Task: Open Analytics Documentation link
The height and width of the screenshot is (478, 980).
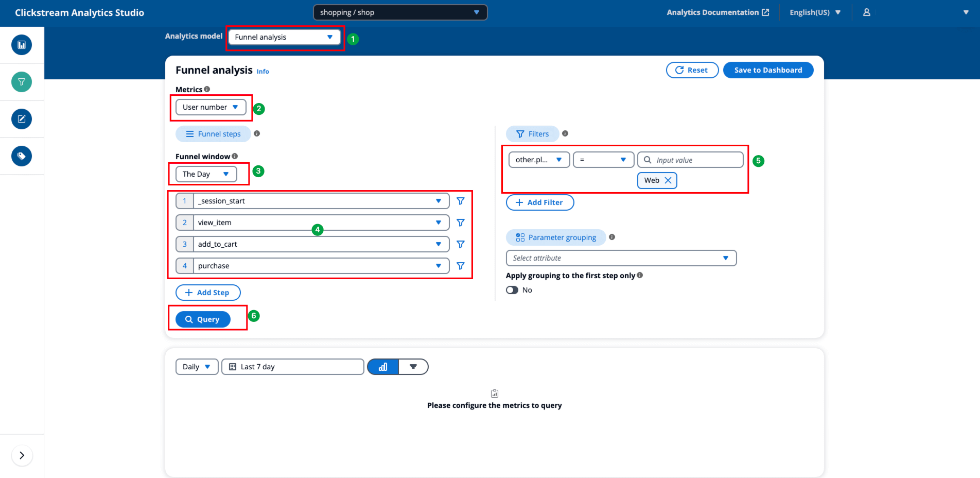Action: pyautogui.click(x=717, y=12)
